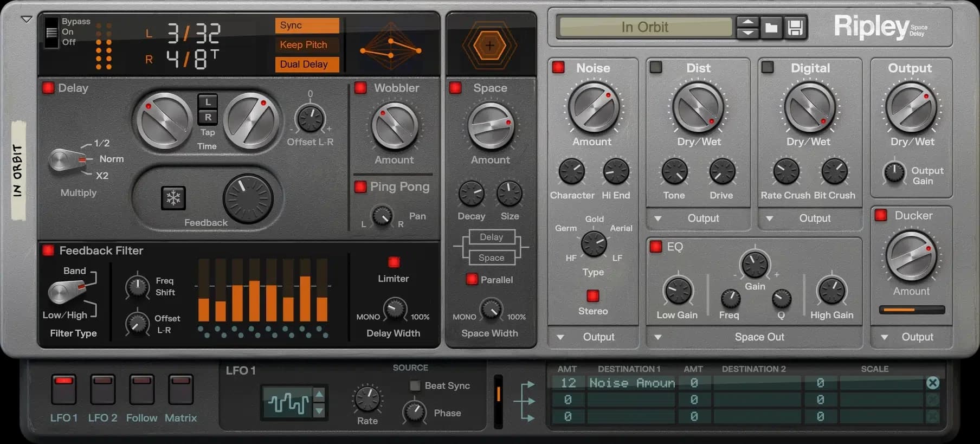Open the Matrix tab

point(180,390)
